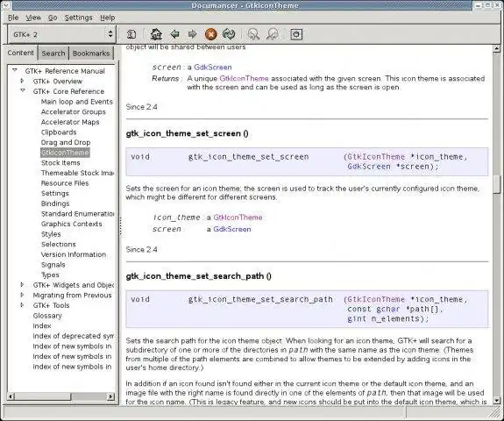Expand the GTK+ Widgets and Objects node

(22, 285)
